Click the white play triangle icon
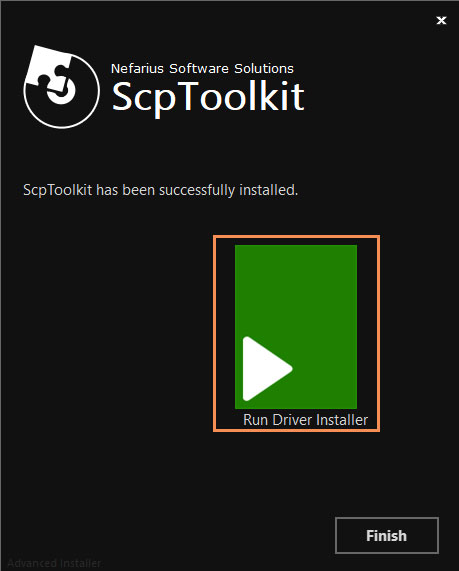The width and height of the screenshot is (459, 571). (x=267, y=369)
